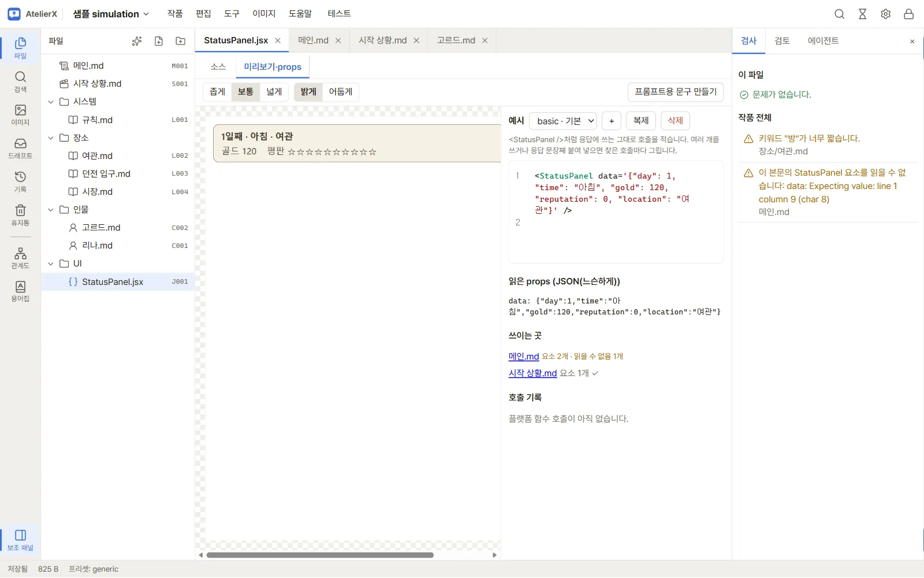Click the 복제 duplicate button
The image size is (924, 578).
coord(641,121)
